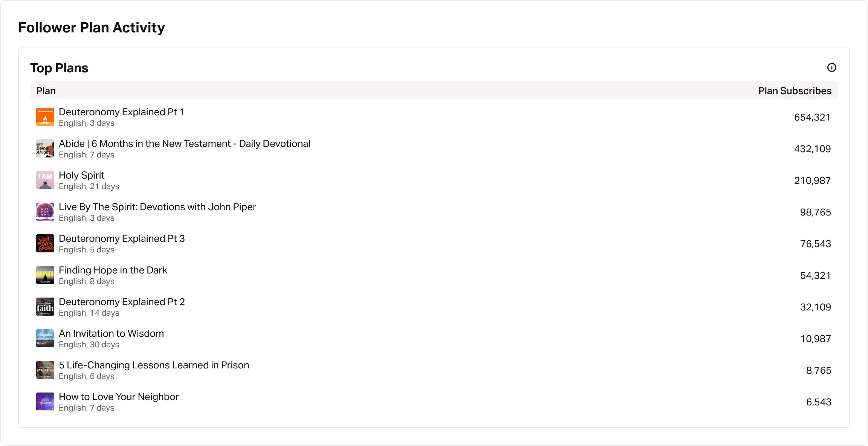Click the An Invitation to Wisdom thumbnail
The width and height of the screenshot is (868, 446).
pos(45,338)
